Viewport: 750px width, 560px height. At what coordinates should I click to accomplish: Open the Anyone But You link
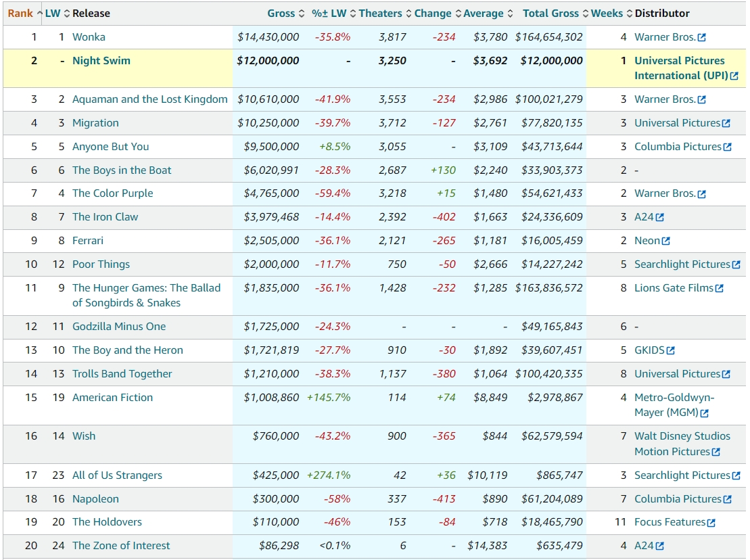tap(110, 146)
